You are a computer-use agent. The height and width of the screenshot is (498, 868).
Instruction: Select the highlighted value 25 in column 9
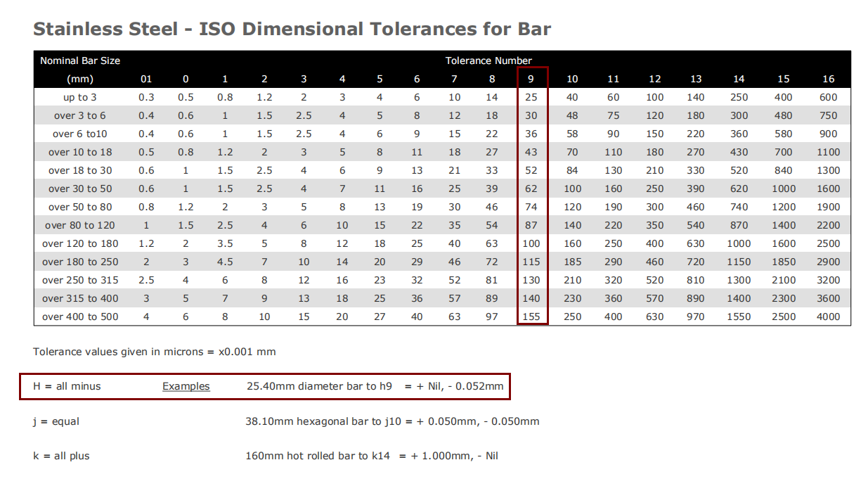(x=531, y=97)
